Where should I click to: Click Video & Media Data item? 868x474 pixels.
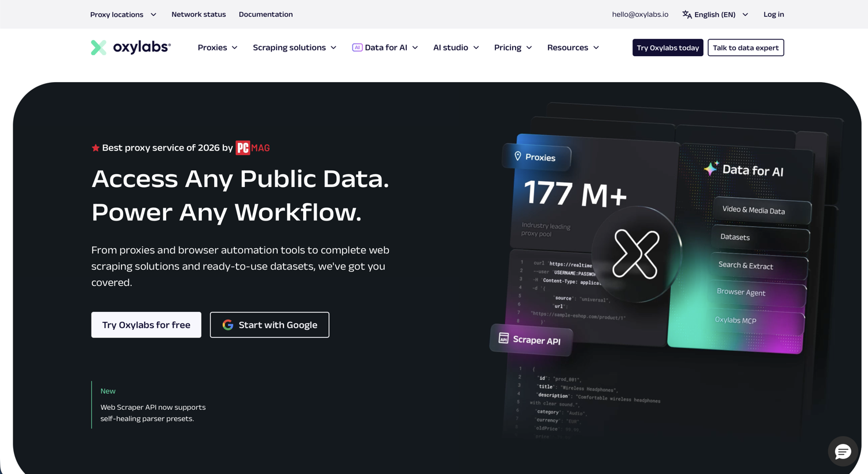(762, 211)
